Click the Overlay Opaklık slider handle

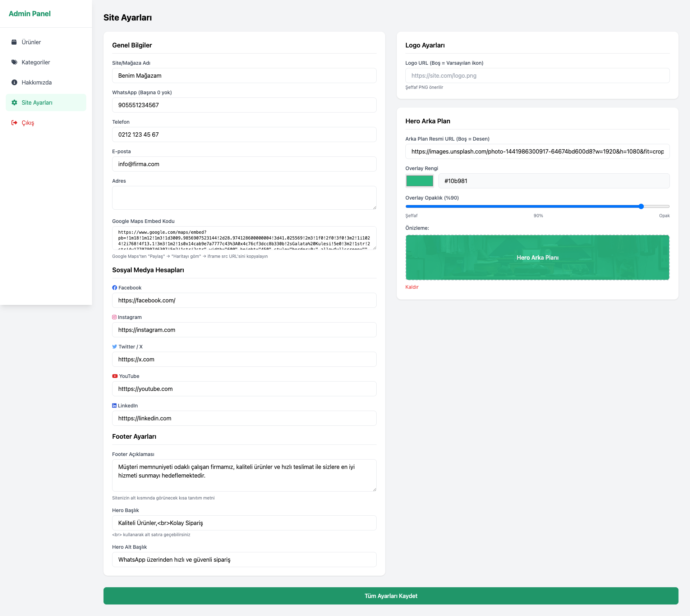641,206
